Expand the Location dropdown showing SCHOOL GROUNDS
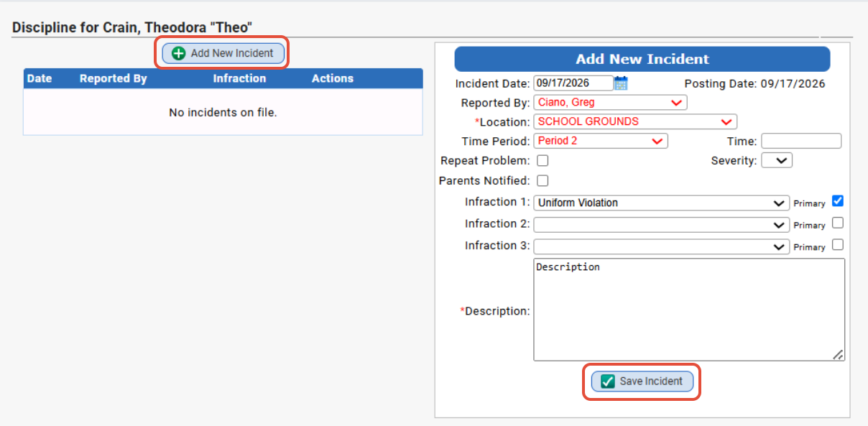Screen dimensions: 868x426 (635, 121)
